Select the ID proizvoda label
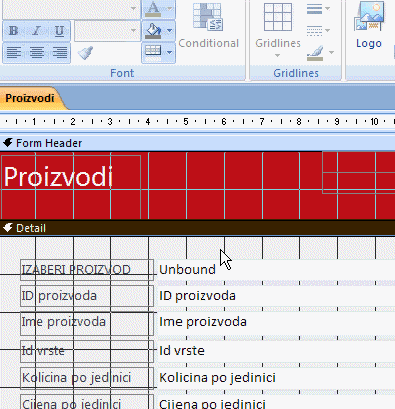 (87, 296)
